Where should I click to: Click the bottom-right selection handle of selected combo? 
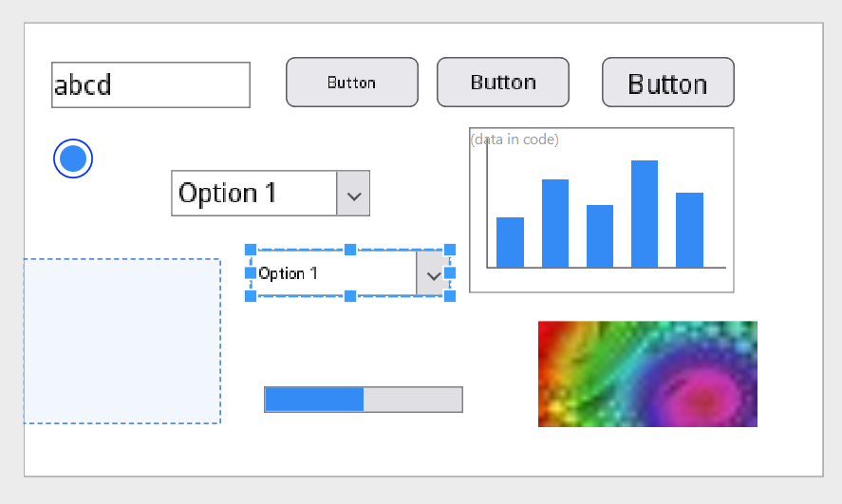pyautogui.click(x=450, y=296)
